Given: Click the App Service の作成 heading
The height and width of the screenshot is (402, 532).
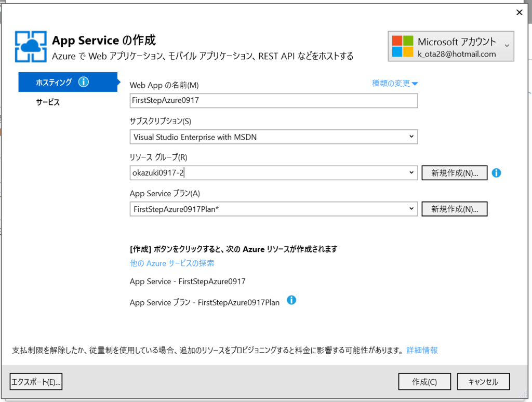Looking at the screenshot, I should [104, 41].
